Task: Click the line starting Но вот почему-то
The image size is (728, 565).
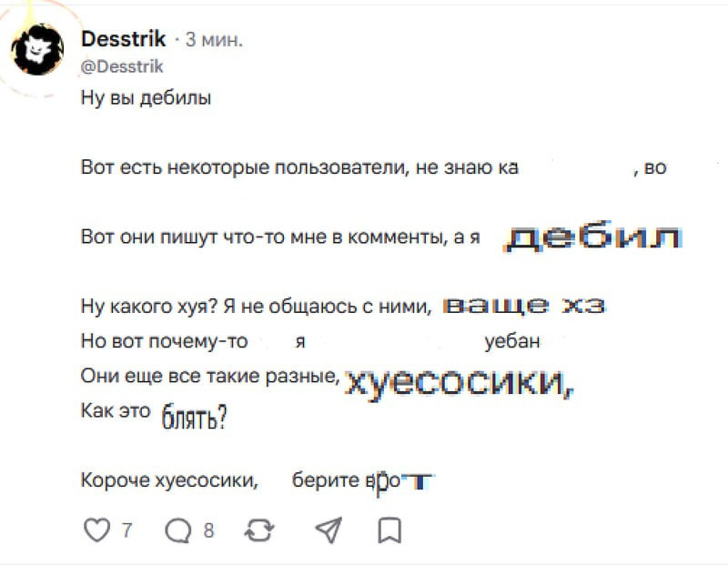Action: [x=310, y=341]
